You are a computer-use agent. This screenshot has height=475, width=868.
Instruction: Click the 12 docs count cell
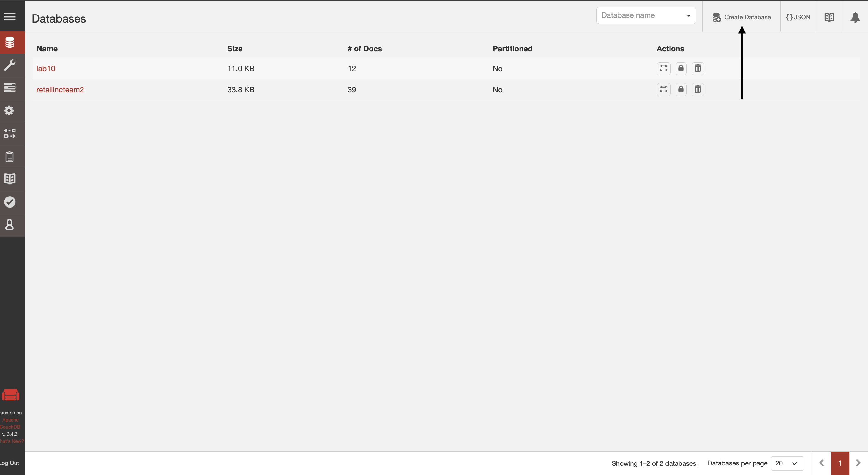click(x=352, y=69)
